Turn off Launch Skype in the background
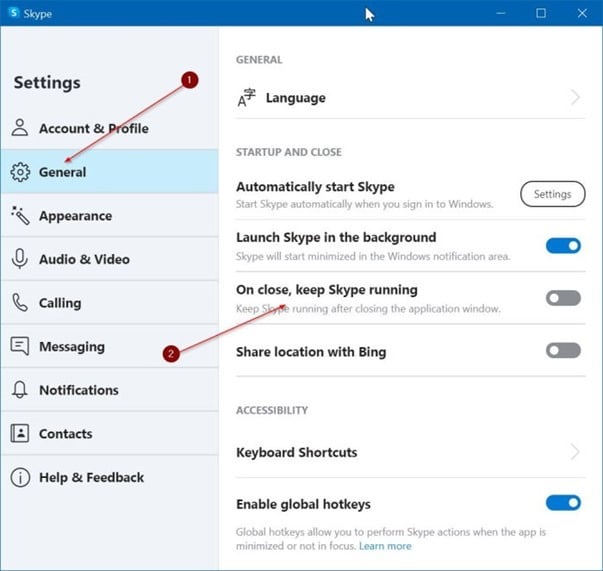Screen dimensions: 603x571 point(563,246)
